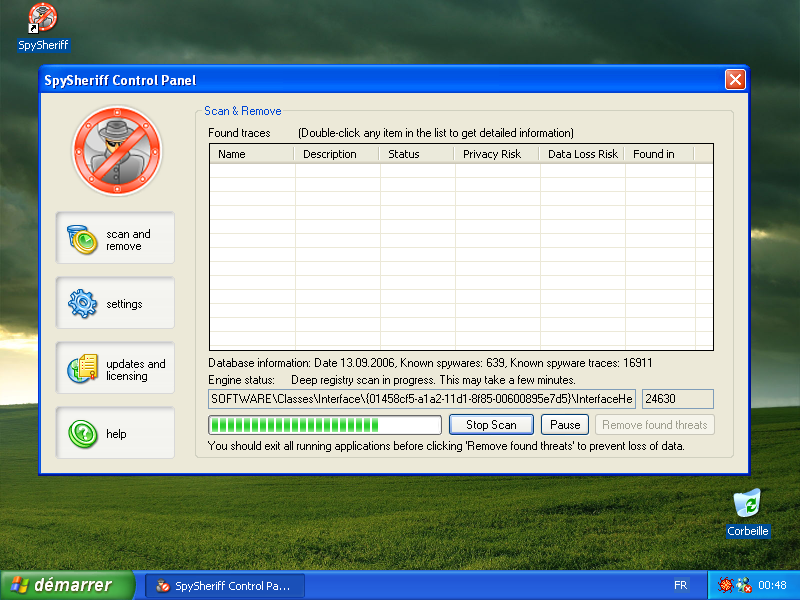The height and width of the screenshot is (600, 800).
Task: Open updates and licensing
Action: coord(115,368)
